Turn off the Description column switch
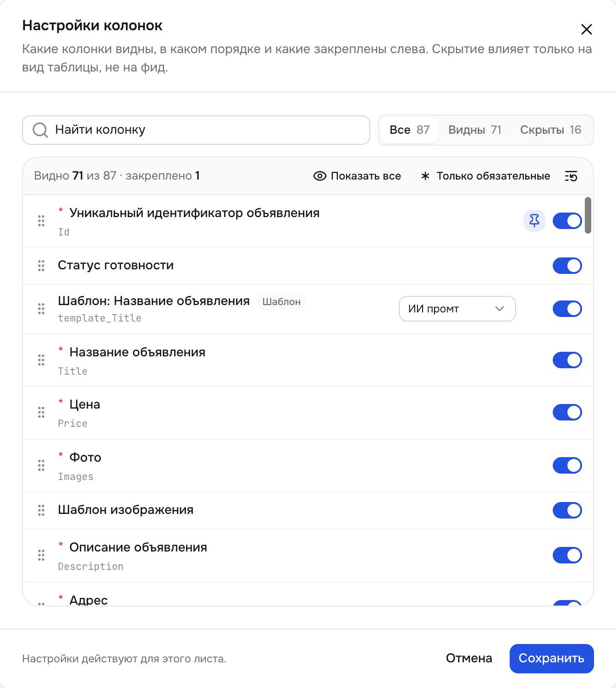This screenshot has height=688, width=616. click(567, 555)
